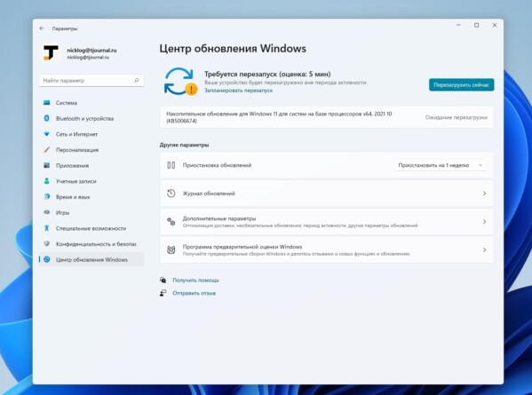Click the Bluetooth icon in sidebar
The width and height of the screenshot is (532, 395).
47,118
